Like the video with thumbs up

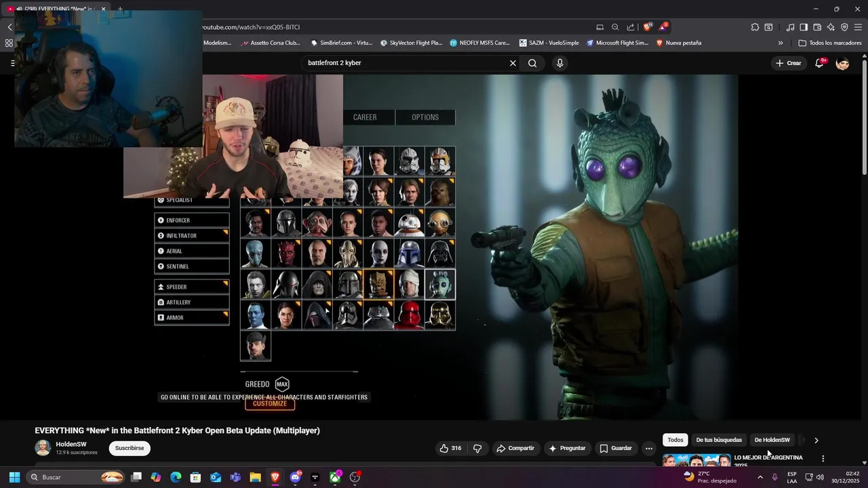[450, 448]
